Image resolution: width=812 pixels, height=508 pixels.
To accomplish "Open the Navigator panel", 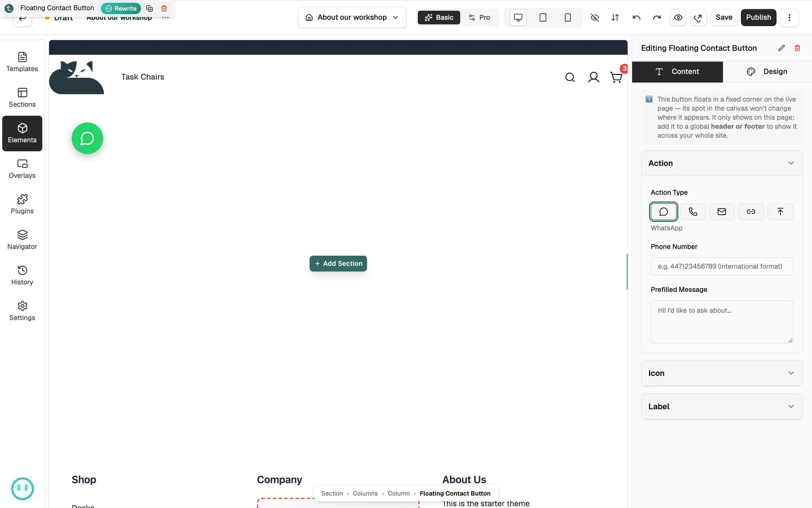I will click(22, 240).
